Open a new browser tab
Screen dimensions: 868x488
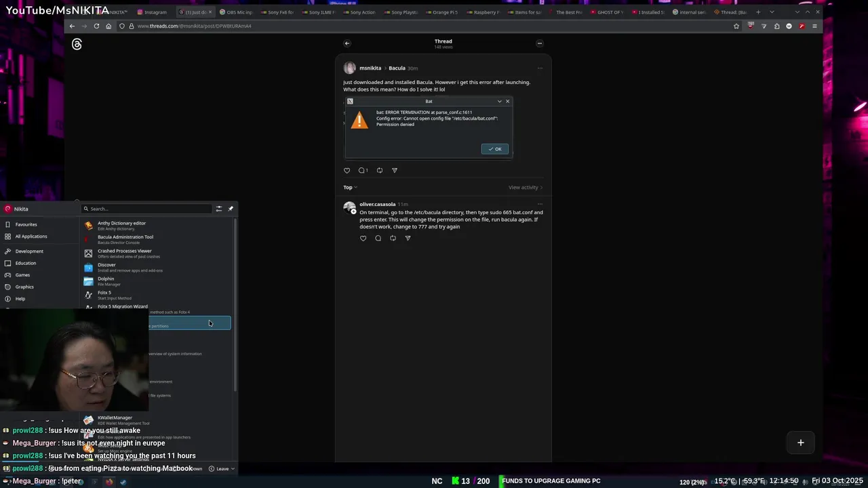point(757,12)
